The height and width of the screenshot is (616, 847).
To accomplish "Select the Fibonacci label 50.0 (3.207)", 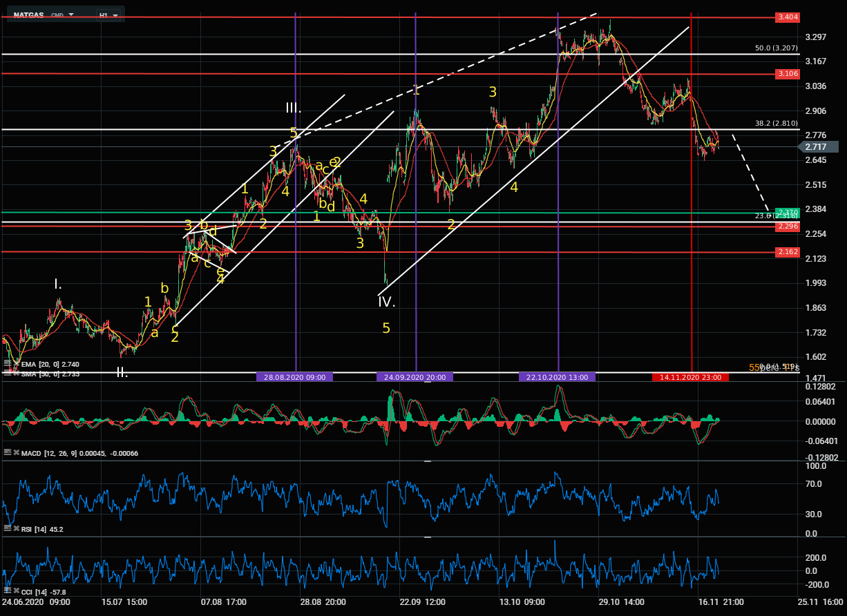I will point(777,49).
